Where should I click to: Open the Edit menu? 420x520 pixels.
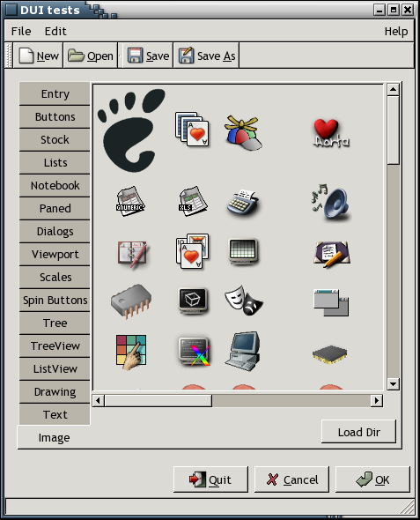[55, 31]
